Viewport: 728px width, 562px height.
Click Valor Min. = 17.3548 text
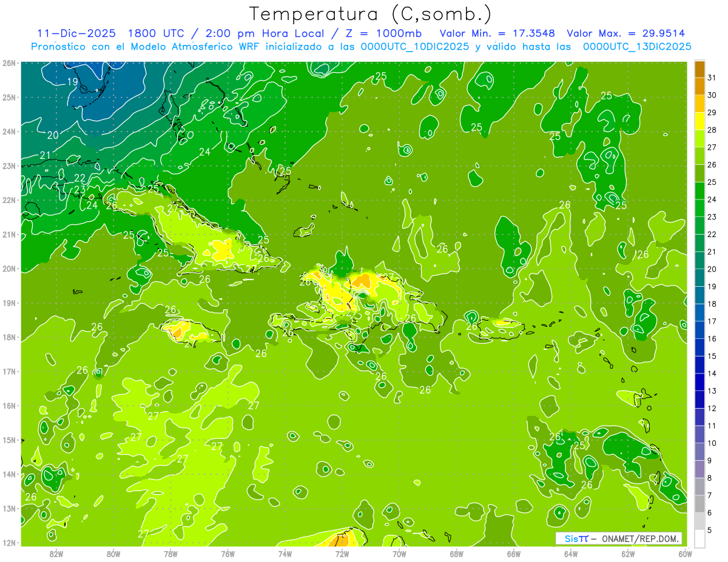point(497,33)
